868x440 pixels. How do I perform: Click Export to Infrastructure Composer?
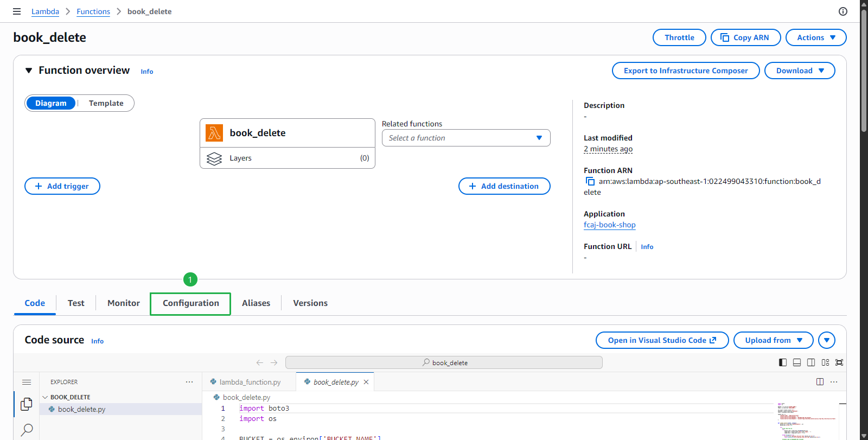click(686, 71)
